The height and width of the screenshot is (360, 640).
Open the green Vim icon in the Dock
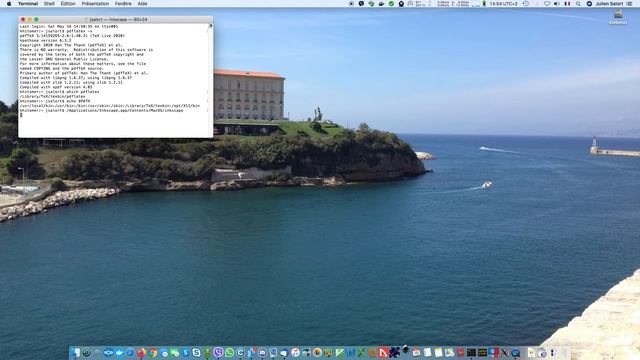[339, 352]
